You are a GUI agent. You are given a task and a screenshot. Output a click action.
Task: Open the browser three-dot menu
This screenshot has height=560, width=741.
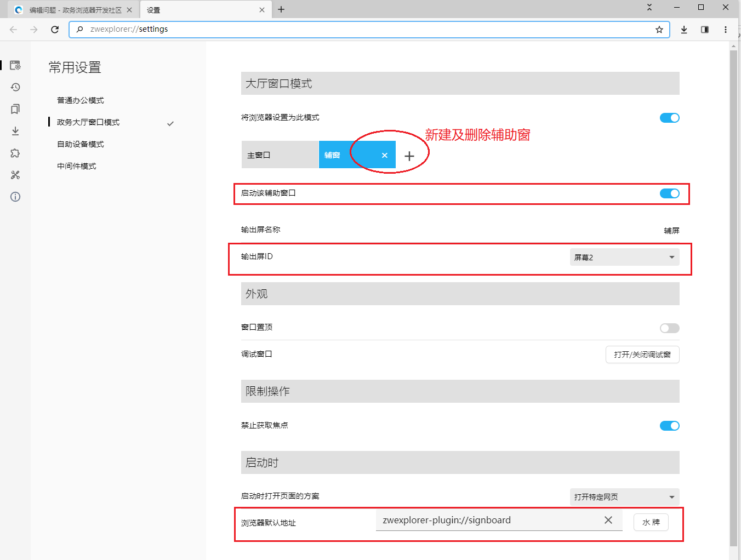click(x=726, y=30)
